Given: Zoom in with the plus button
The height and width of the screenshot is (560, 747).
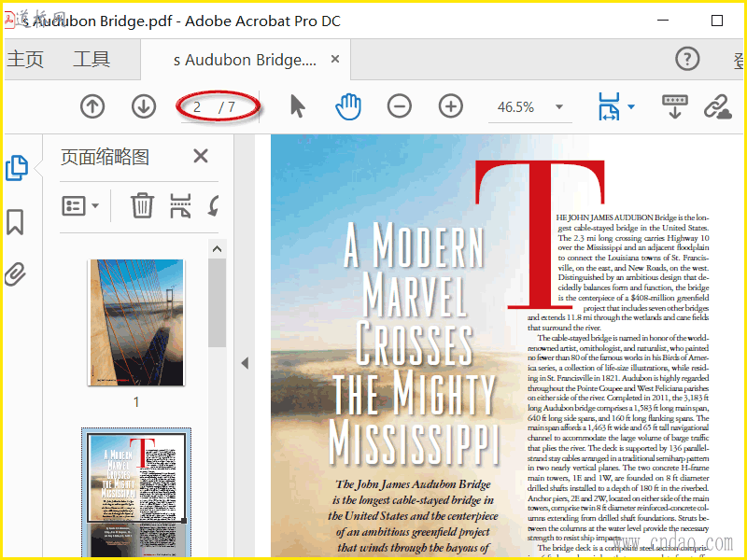Looking at the screenshot, I should 451,106.
